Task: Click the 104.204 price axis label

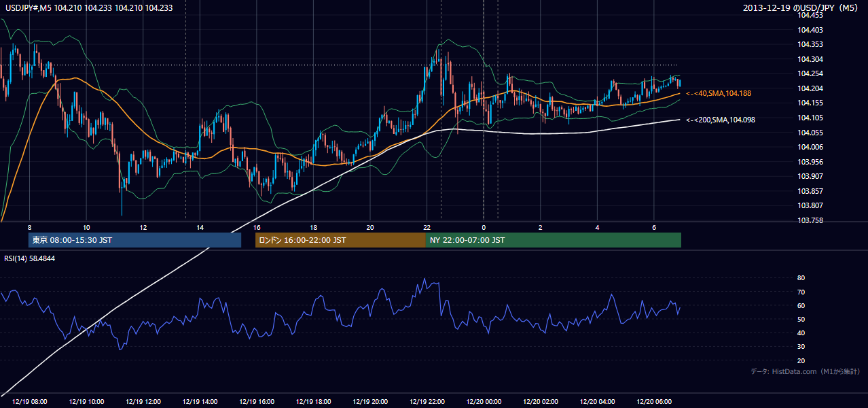Action: 811,88
